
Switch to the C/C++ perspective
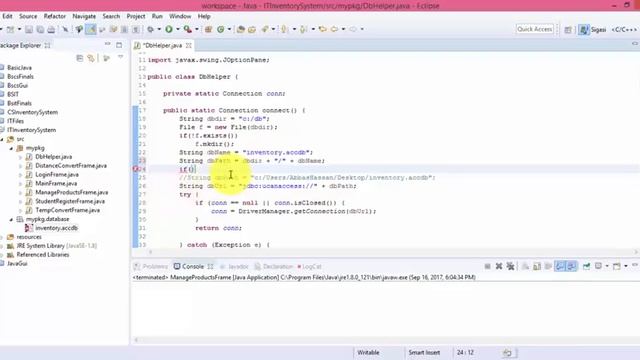coord(624,29)
